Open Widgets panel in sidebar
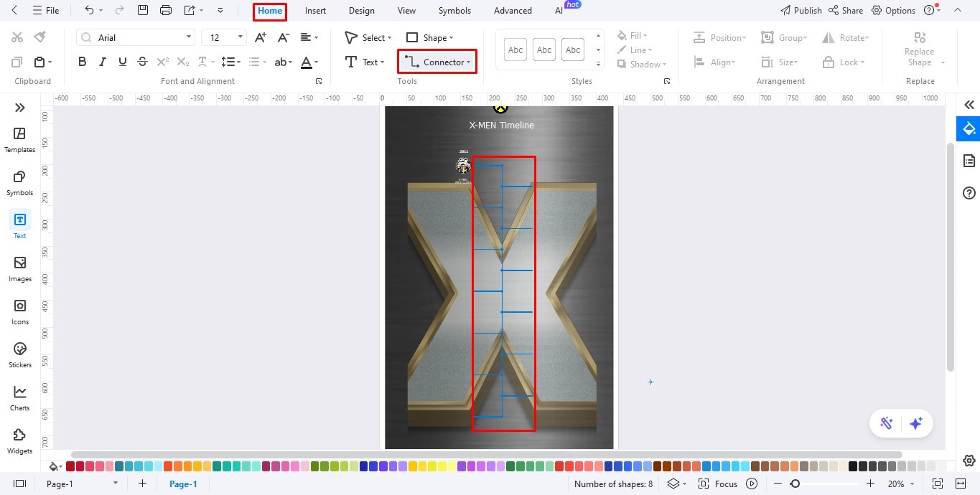This screenshot has width=980, height=495. tap(19, 441)
